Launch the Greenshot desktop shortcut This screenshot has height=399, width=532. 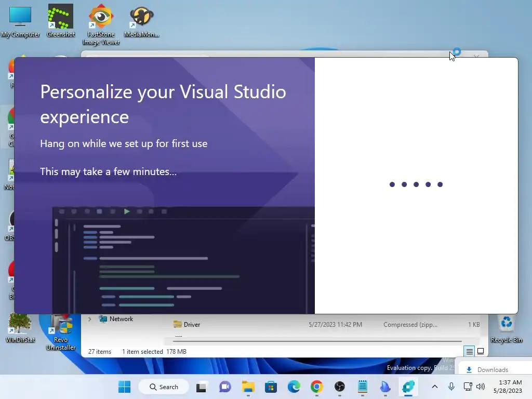click(x=61, y=21)
